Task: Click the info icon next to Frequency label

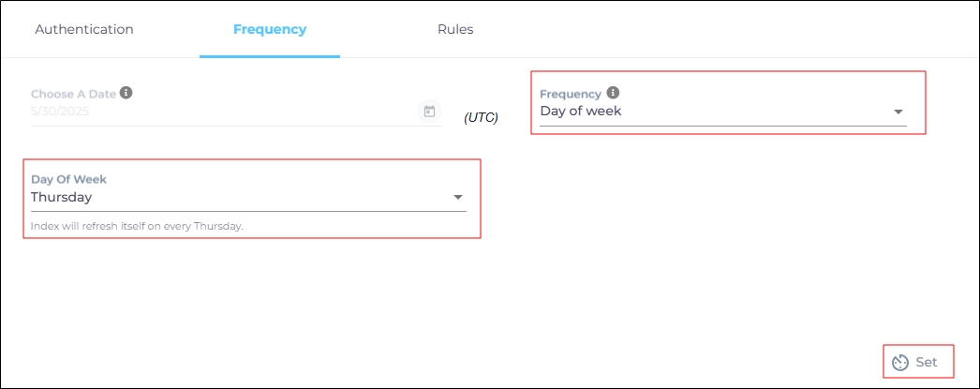Action: point(613,93)
